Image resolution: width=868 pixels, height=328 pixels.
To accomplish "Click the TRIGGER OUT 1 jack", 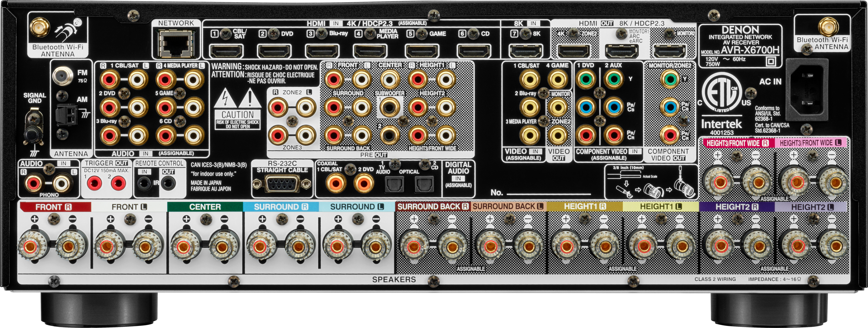I will click(94, 183).
